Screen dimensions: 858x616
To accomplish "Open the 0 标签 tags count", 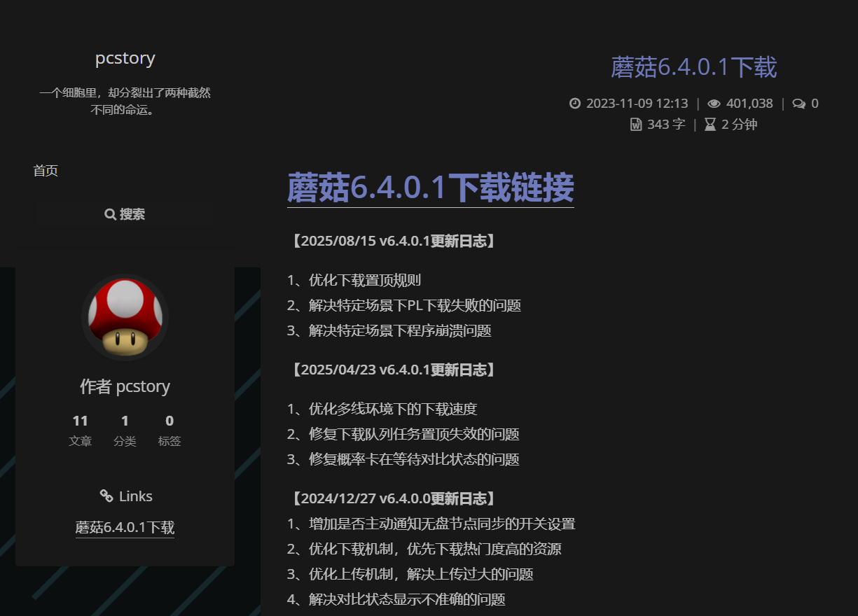I will point(169,430).
